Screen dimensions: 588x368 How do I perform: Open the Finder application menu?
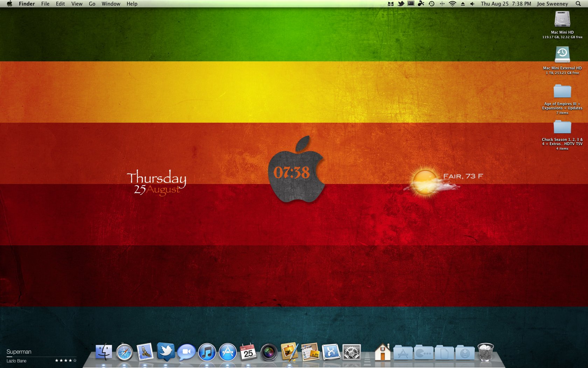tap(27, 4)
